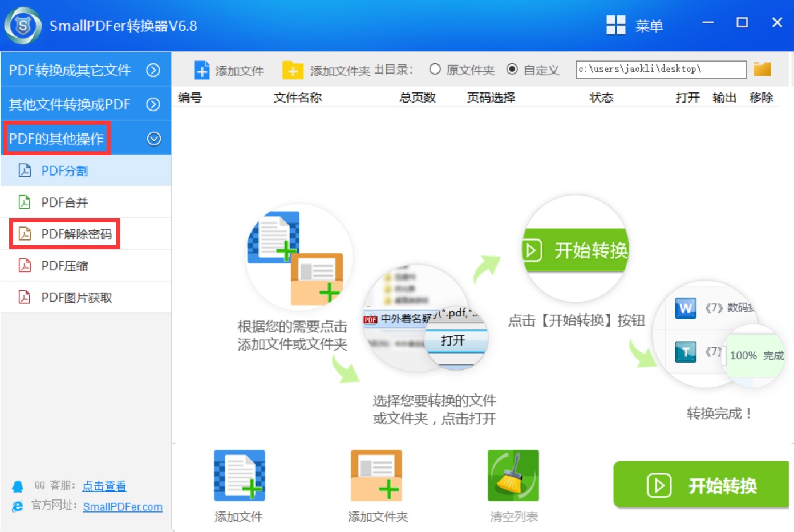Click the 页码选择 column header
The image size is (794, 532).
(491, 98)
